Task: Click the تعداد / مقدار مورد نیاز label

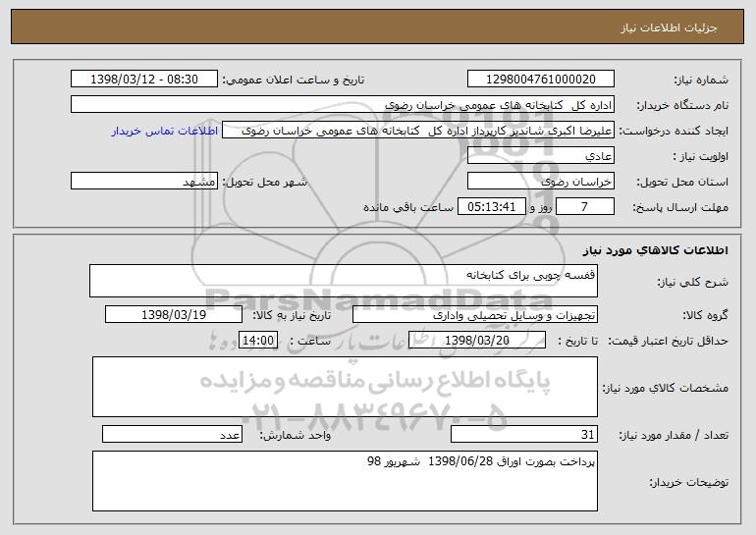Action: [674, 435]
